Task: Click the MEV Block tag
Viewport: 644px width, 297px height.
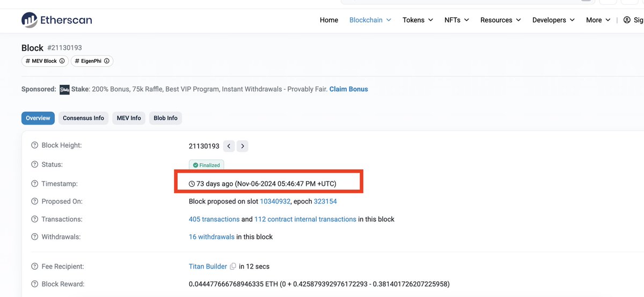Action: 45,61
